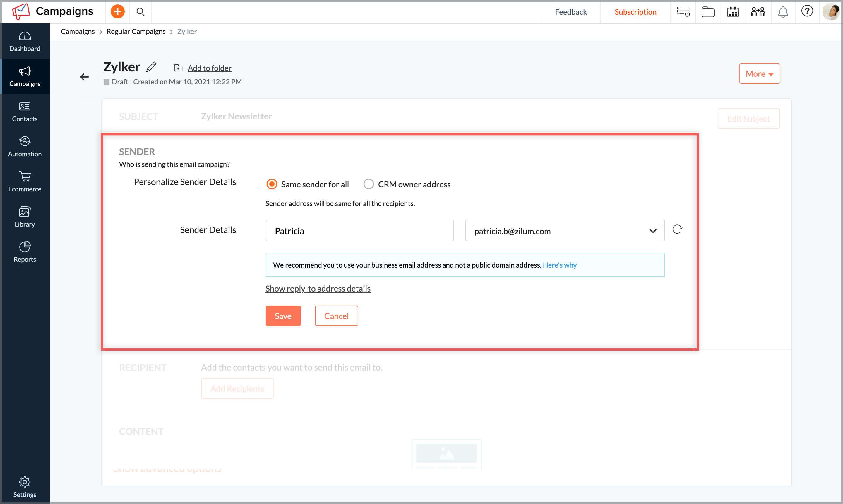Open the Here's why link
843x504 pixels.
(x=560, y=265)
